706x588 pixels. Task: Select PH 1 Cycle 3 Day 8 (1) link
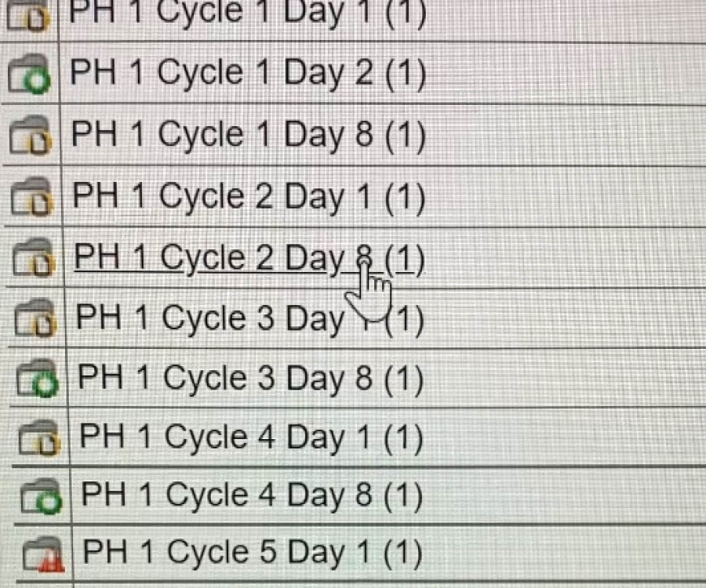[x=251, y=379]
